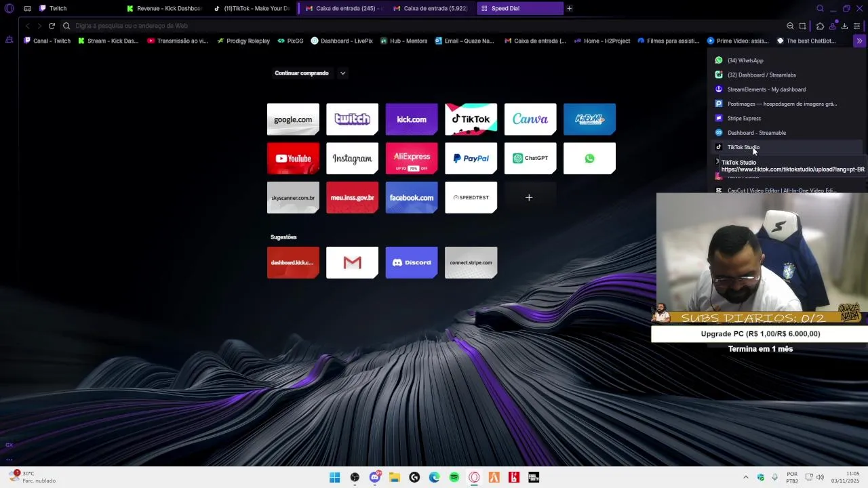Open the easy setup menu icon

pyautogui.click(x=856, y=26)
